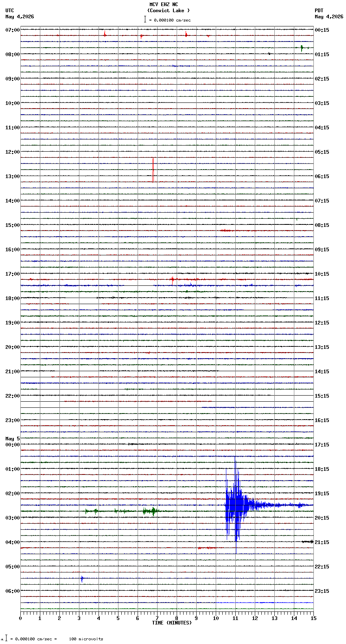Click the PDT time label "12:15"
The height and width of the screenshot is (644, 346).
pyautogui.click(x=322, y=323)
